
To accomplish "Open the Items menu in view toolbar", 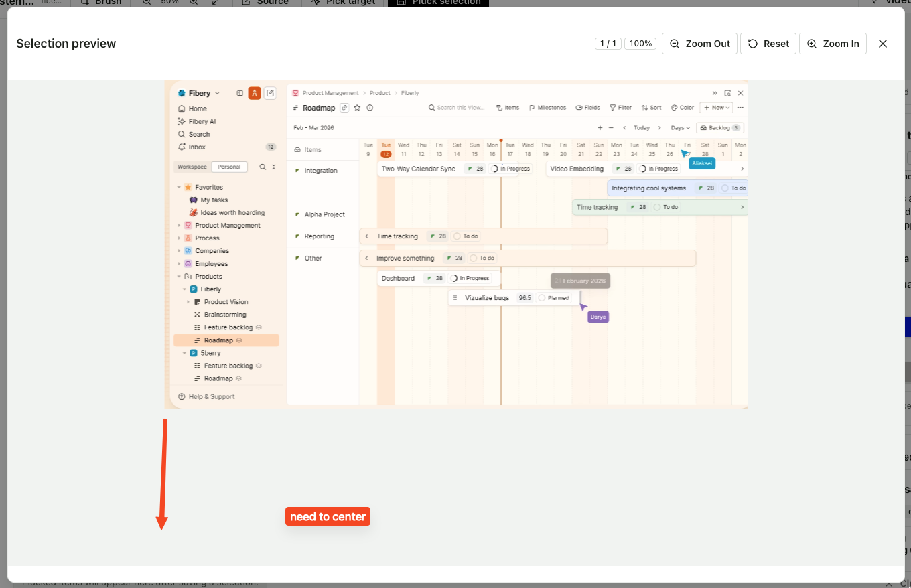I will coord(508,107).
